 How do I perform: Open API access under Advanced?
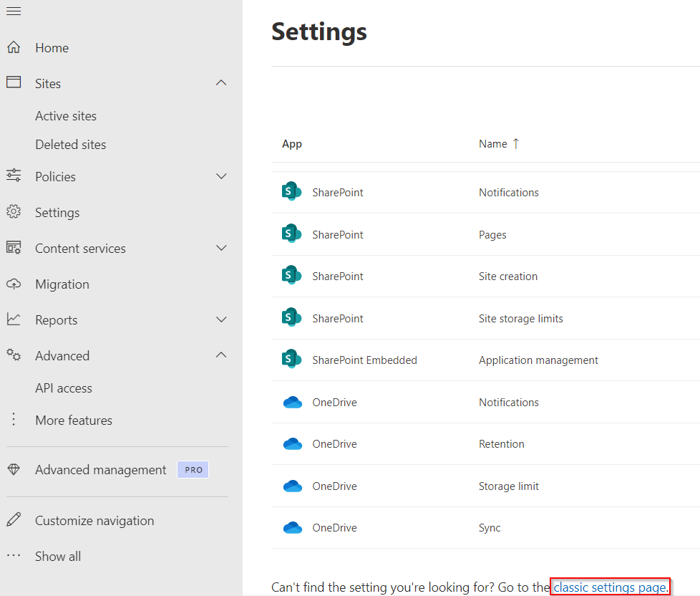click(64, 388)
